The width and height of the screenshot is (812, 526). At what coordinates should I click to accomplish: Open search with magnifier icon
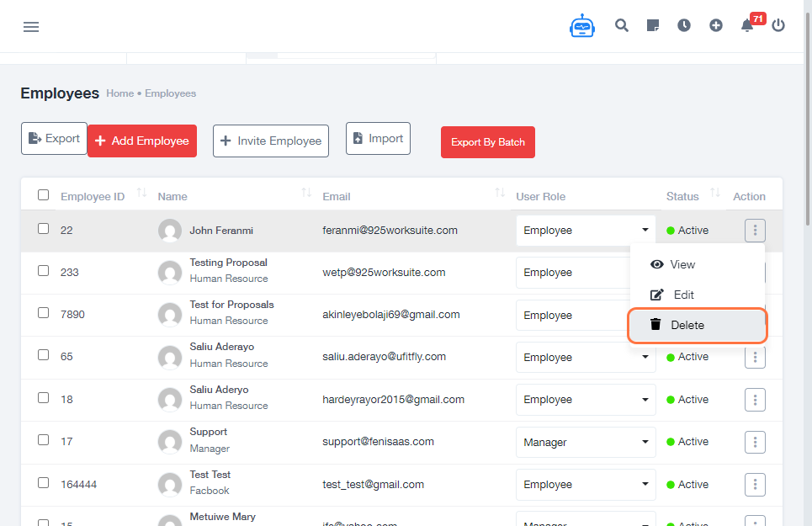pos(622,25)
